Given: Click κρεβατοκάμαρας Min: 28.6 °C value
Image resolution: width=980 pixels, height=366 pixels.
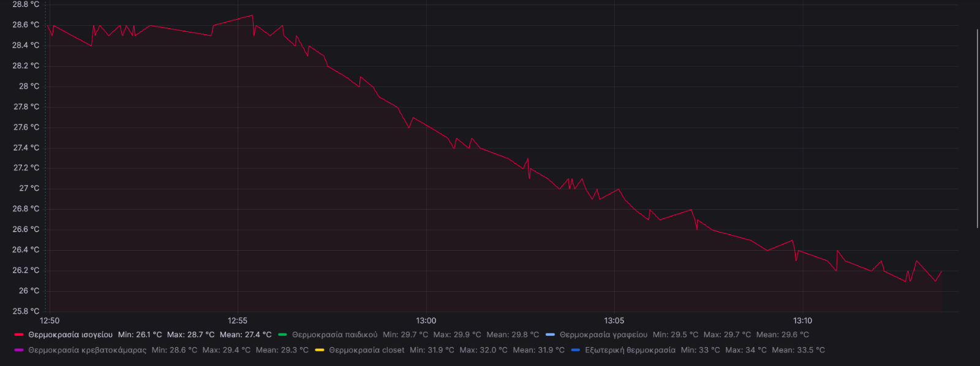Looking at the screenshot, I should click(175, 350).
